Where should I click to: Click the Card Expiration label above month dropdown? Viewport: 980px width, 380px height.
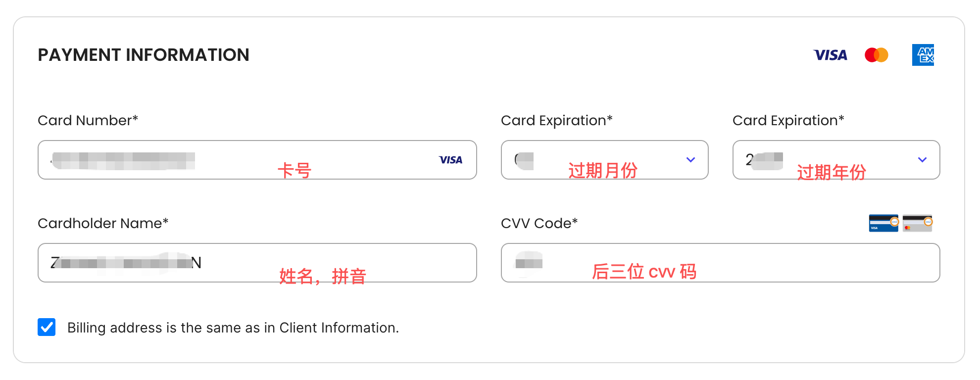click(x=556, y=121)
